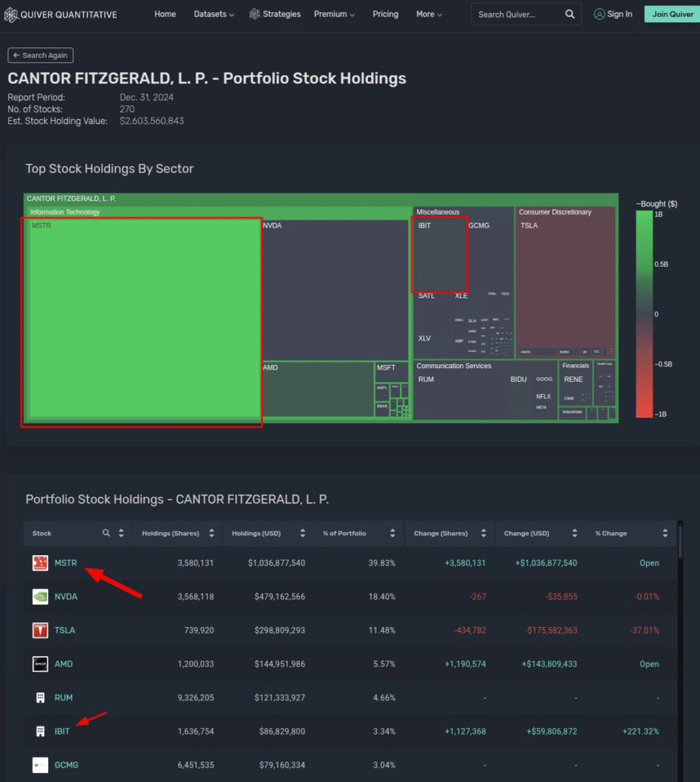Sort by % of Portfolio column arrows
The image size is (700, 782).
pyautogui.click(x=392, y=533)
